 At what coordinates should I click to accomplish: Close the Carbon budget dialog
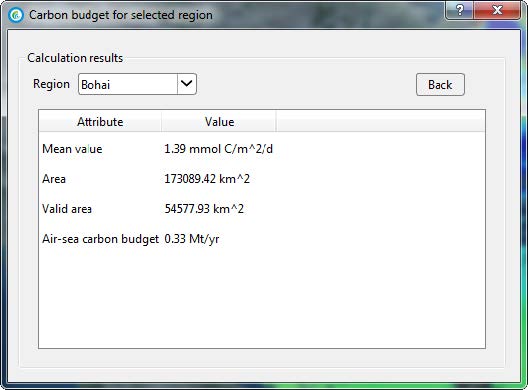tap(497, 10)
